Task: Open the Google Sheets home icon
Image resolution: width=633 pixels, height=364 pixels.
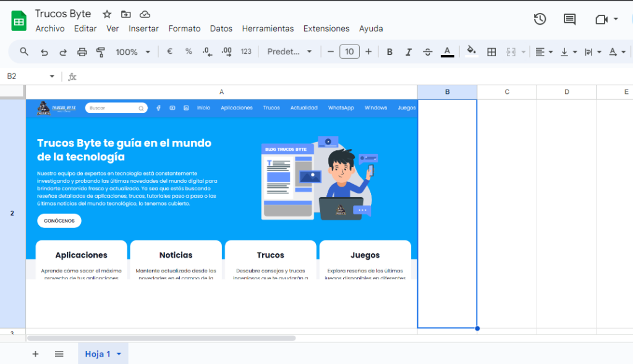Action: coord(19,21)
